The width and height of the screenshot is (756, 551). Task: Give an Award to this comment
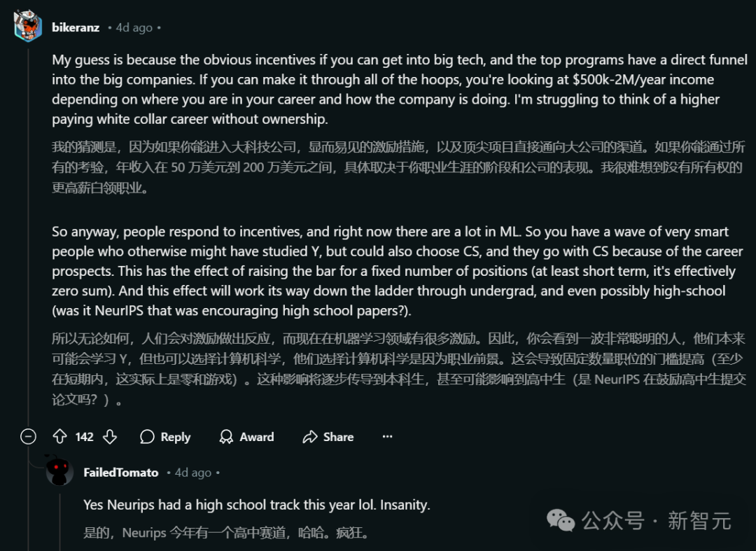(246, 437)
